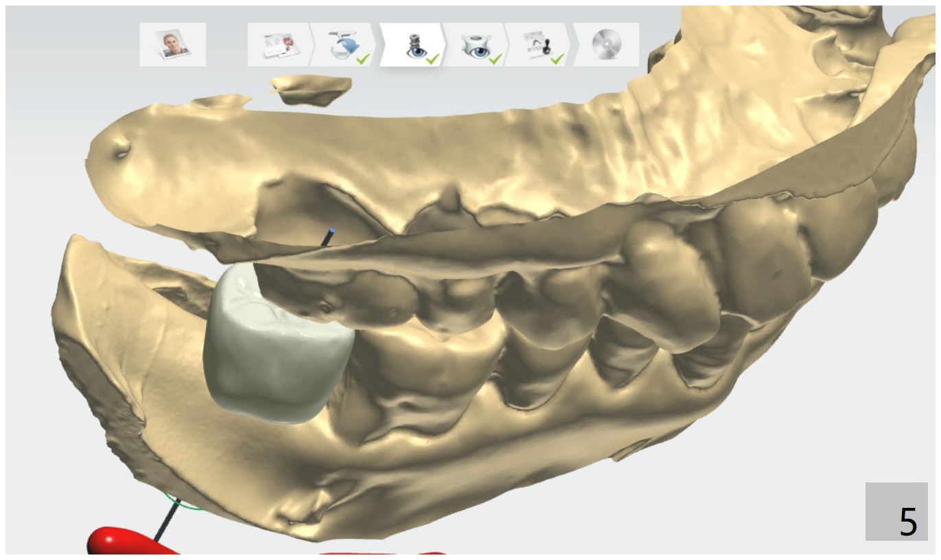Open the approval stamp step

coord(539,45)
